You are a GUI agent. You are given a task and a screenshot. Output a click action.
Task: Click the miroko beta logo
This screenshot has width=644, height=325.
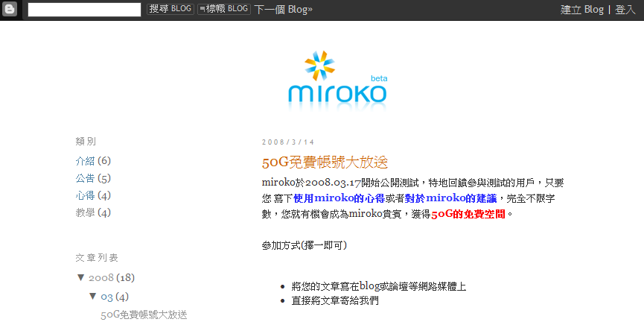pos(337,80)
